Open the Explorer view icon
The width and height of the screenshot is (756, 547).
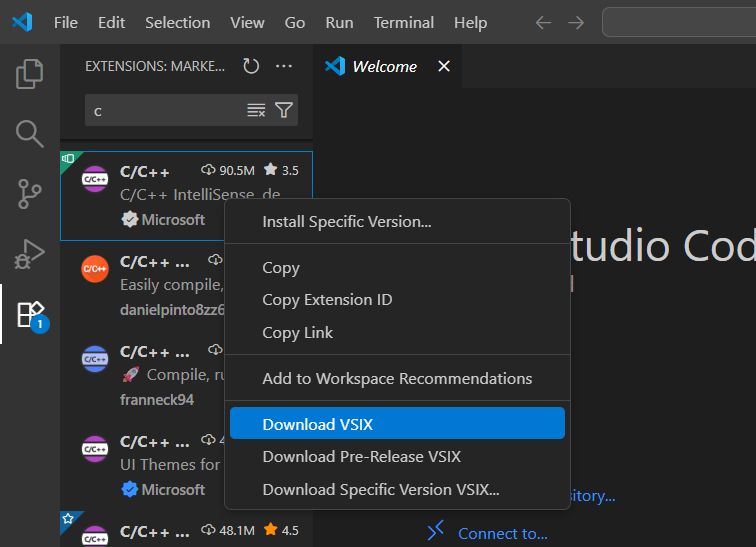click(30, 74)
